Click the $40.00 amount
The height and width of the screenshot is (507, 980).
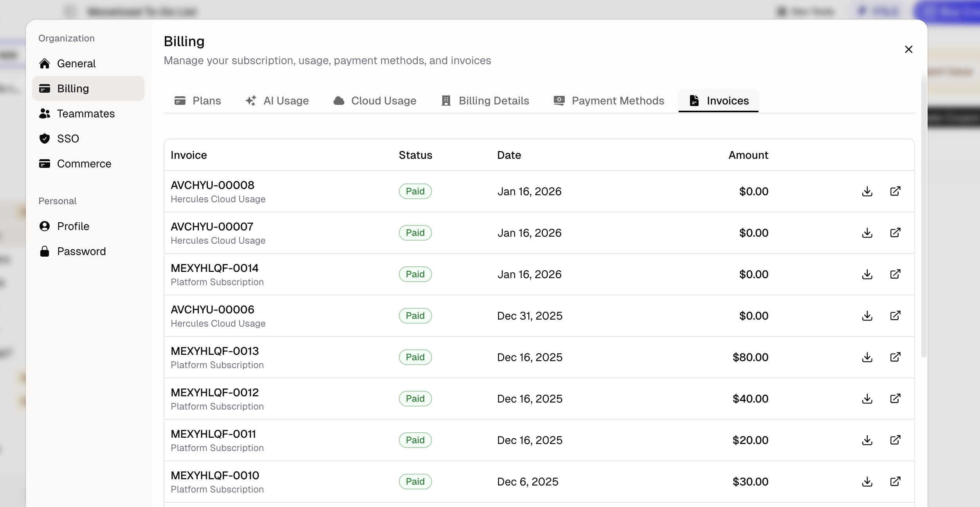(x=750, y=399)
